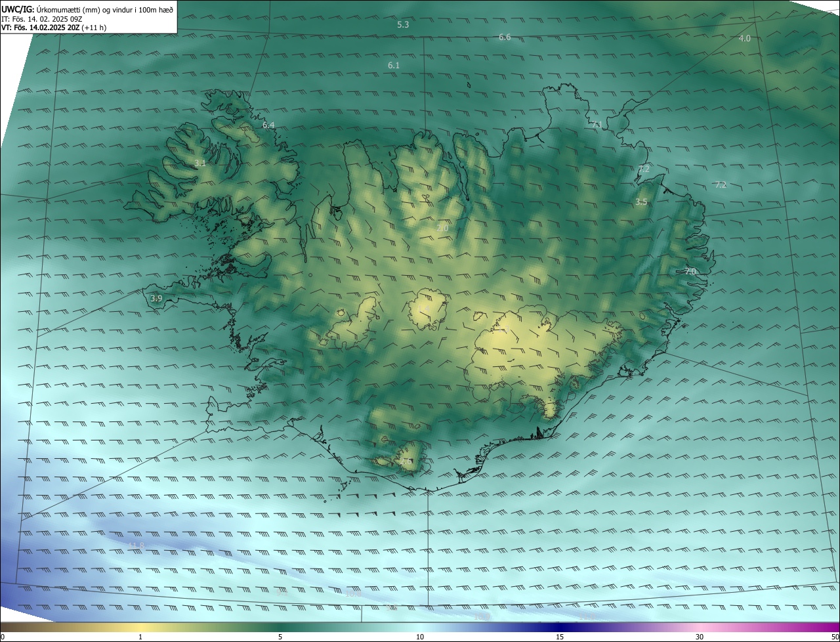The image size is (840, 642).
Task: Click the 6.4 value over the Westfjords
Action: (268, 125)
